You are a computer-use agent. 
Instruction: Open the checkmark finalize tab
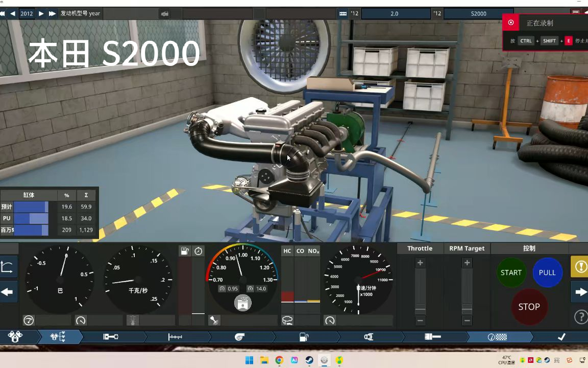[x=561, y=337]
